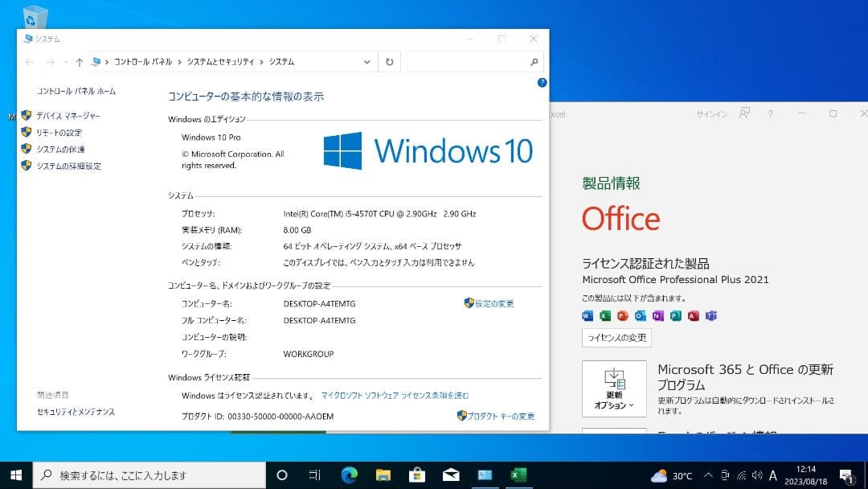The image size is (868, 489).
Task: Open System protection in the sidebar
Action: pos(60,150)
